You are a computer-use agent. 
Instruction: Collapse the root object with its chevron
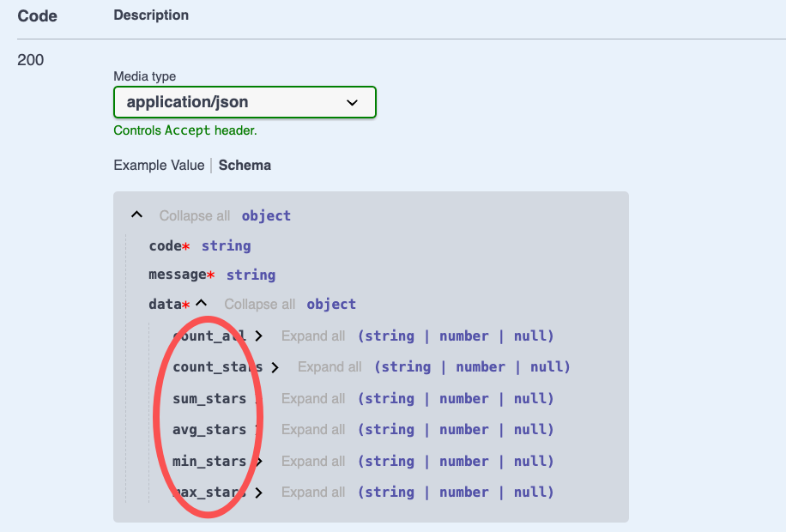136,215
